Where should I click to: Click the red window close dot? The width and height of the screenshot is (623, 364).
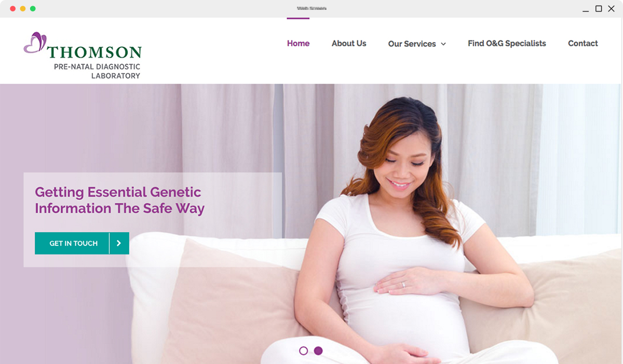(13, 9)
